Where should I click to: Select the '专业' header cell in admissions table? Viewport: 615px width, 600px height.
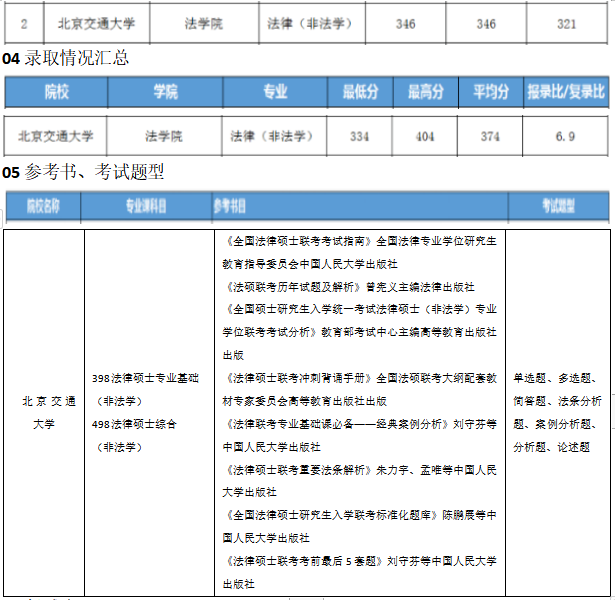(275, 92)
